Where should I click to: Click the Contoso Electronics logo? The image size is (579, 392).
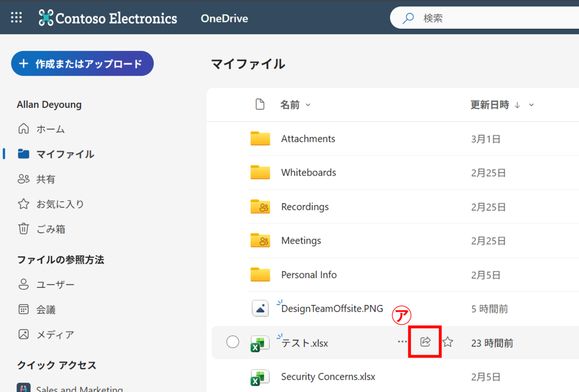[108, 18]
